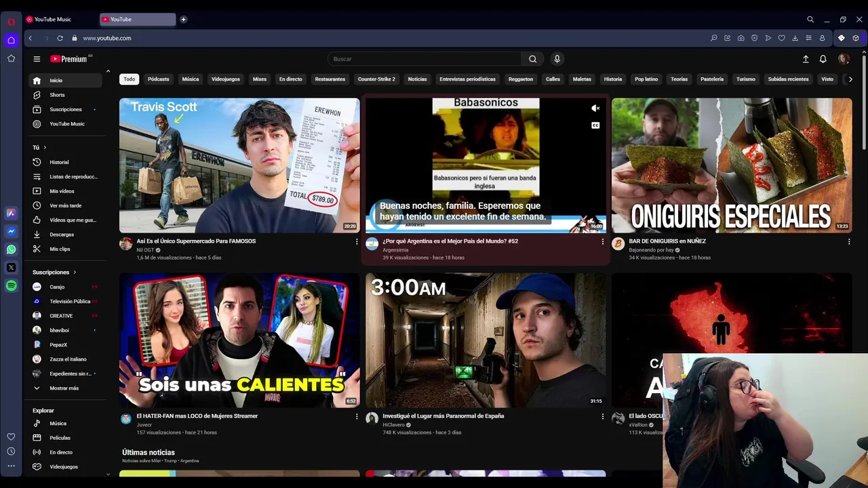Open the YouTube hamburger guide menu
This screenshot has width=868, height=488.
click(x=37, y=59)
